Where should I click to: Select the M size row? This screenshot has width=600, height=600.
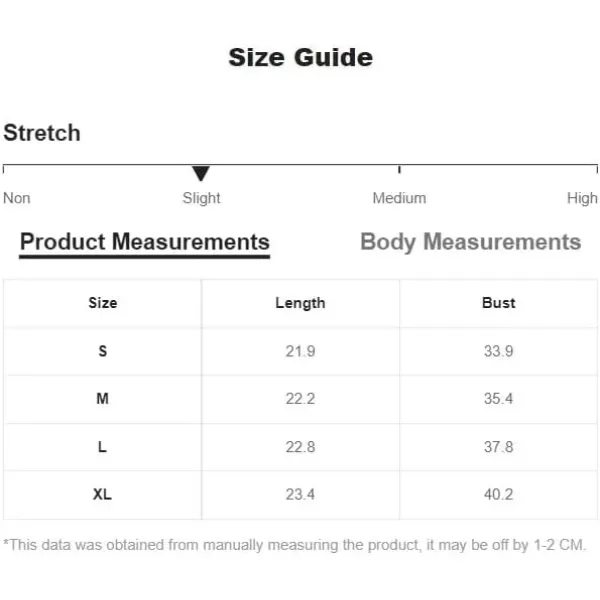pyautogui.click(x=300, y=399)
